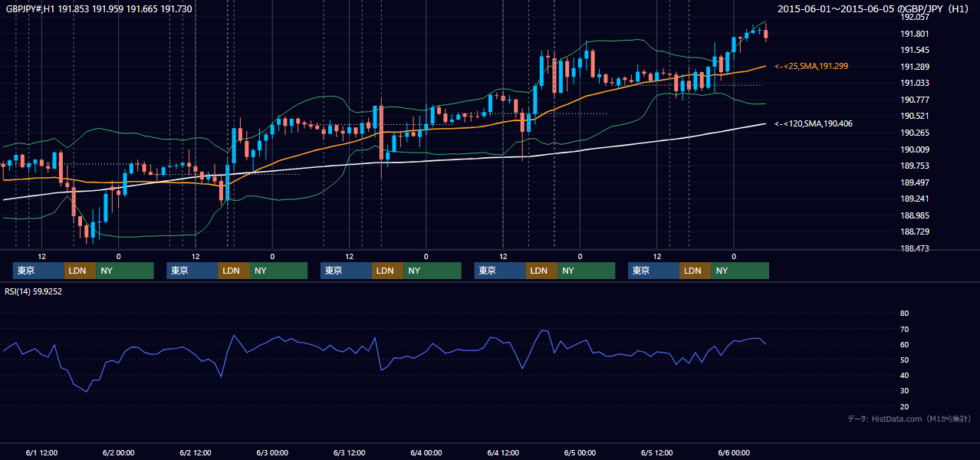Select the 6/1 12:00 time label

point(41,452)
